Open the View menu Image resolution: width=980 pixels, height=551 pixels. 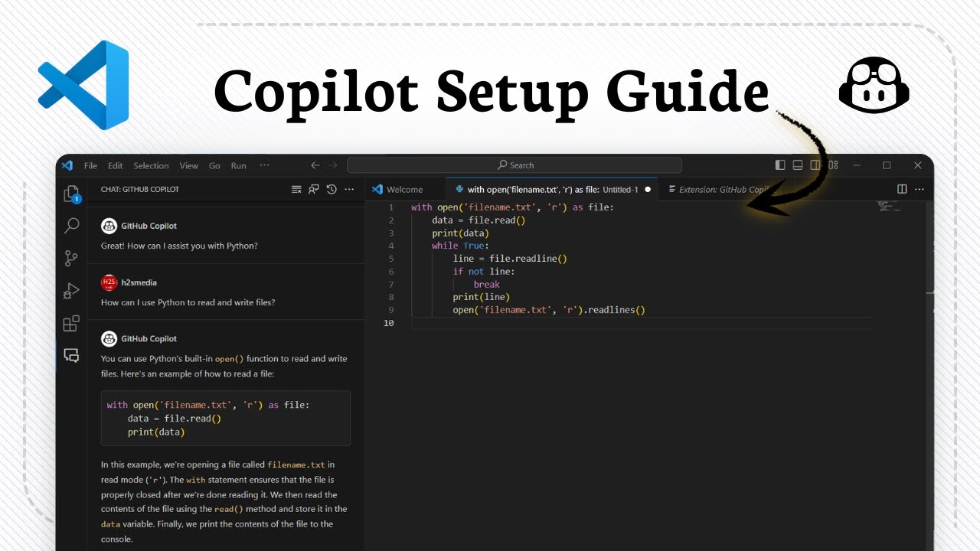coord(188,165)
